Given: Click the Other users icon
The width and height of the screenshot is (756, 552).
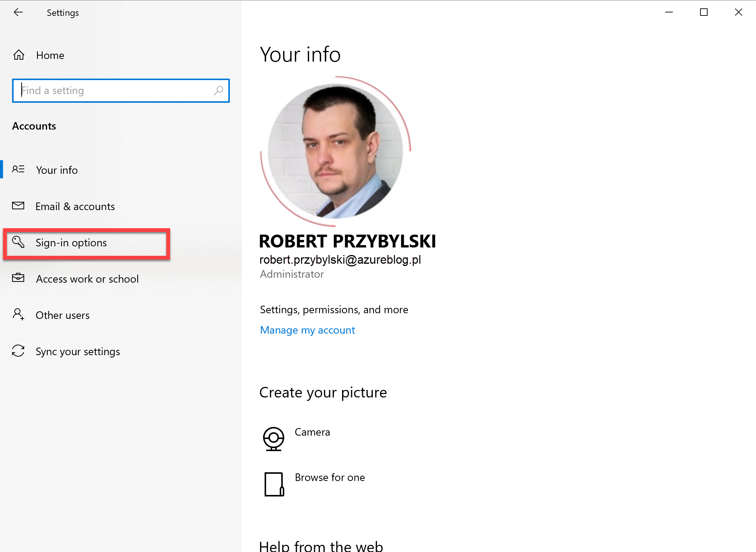Looking at the screenshot, I should tap(18, 315).
